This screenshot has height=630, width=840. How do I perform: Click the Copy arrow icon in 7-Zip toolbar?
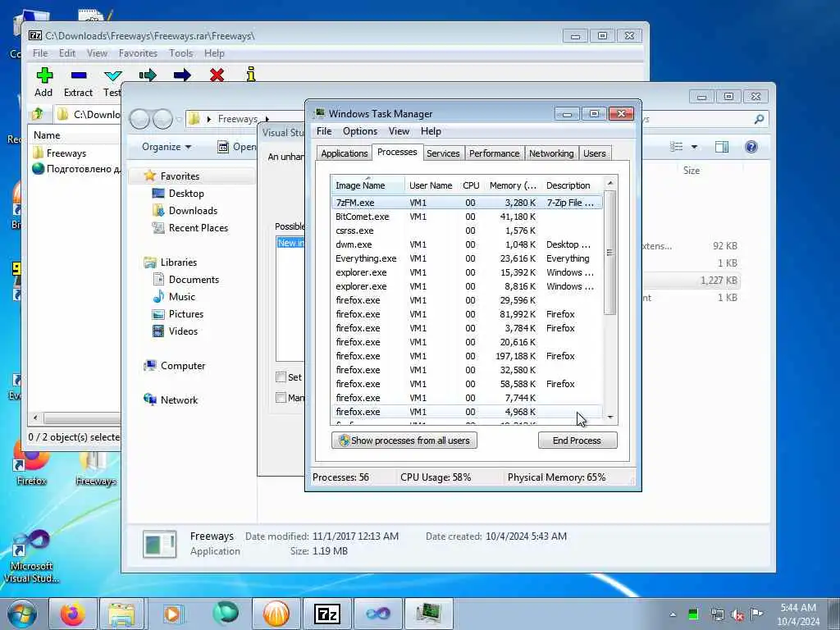(148, 75)
